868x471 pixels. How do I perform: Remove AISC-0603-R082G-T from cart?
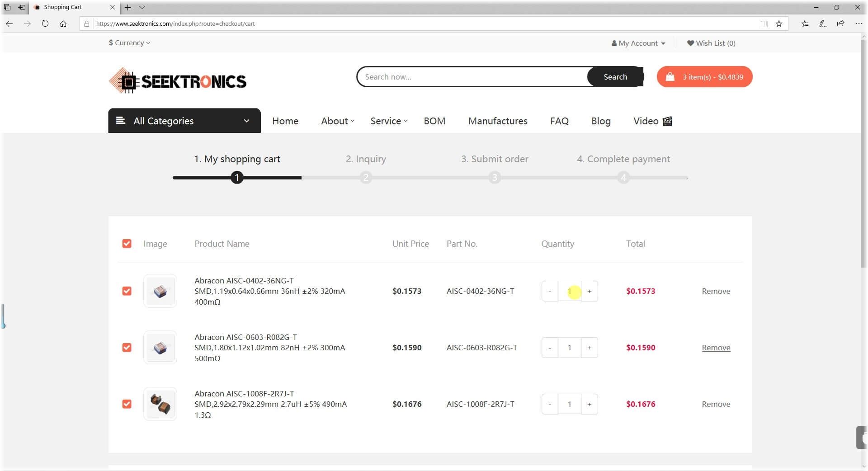click(x=716, y=348)
